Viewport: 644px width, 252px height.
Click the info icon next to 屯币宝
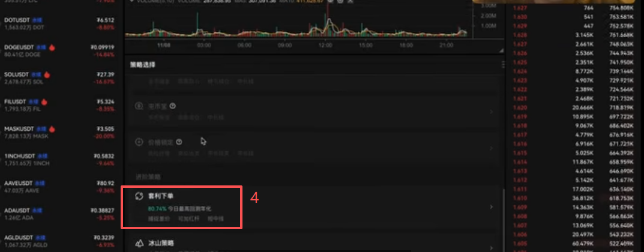coord(172,106)
